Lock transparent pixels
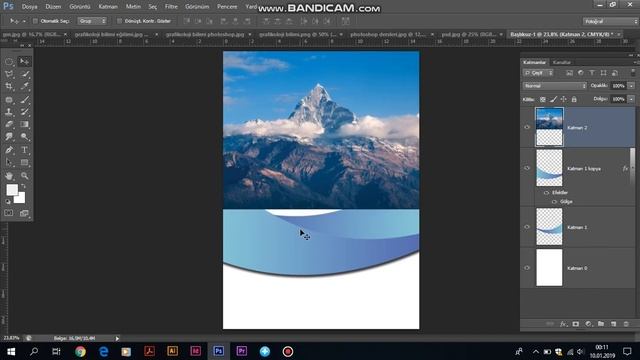Screen dimensions: 640x360 [542, 99]
